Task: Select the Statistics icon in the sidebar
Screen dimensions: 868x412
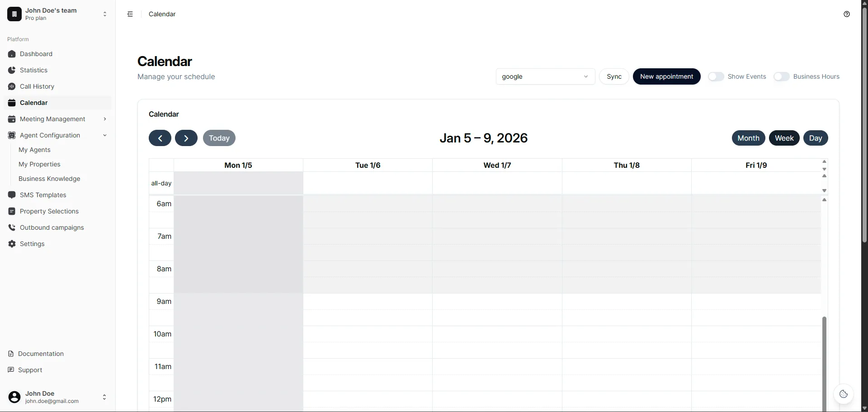Action: [x=12, y=70]
